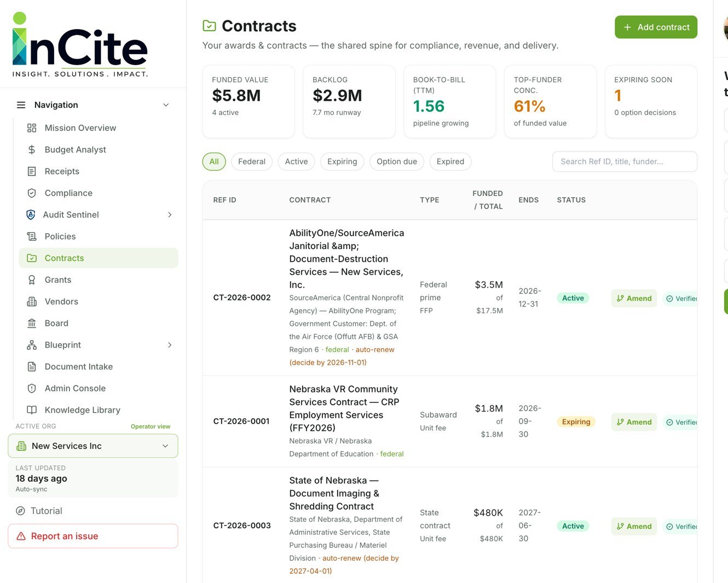Amend contract CT-2026-0002
Screen dimensions: 728x583
634,298
